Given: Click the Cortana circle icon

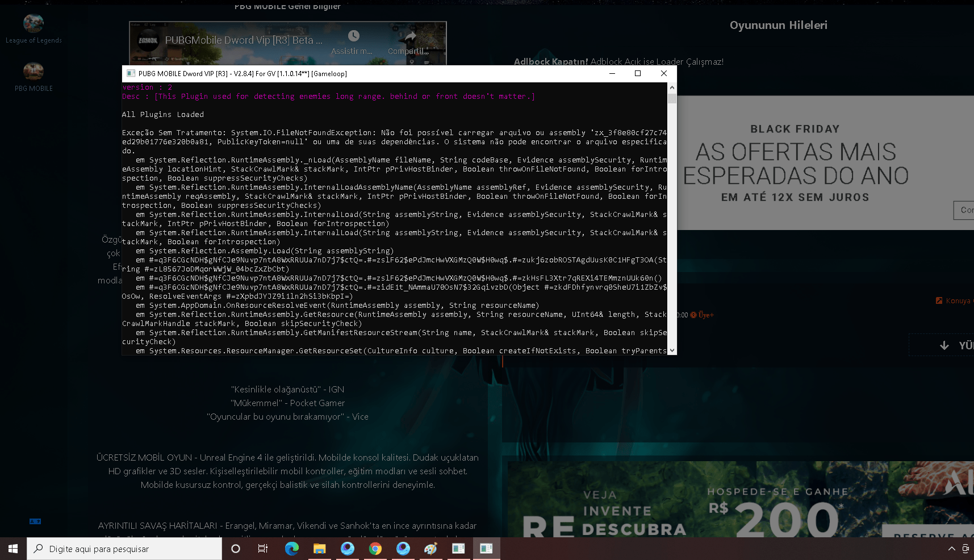Looking at the screenshot, I should (236, 549).
